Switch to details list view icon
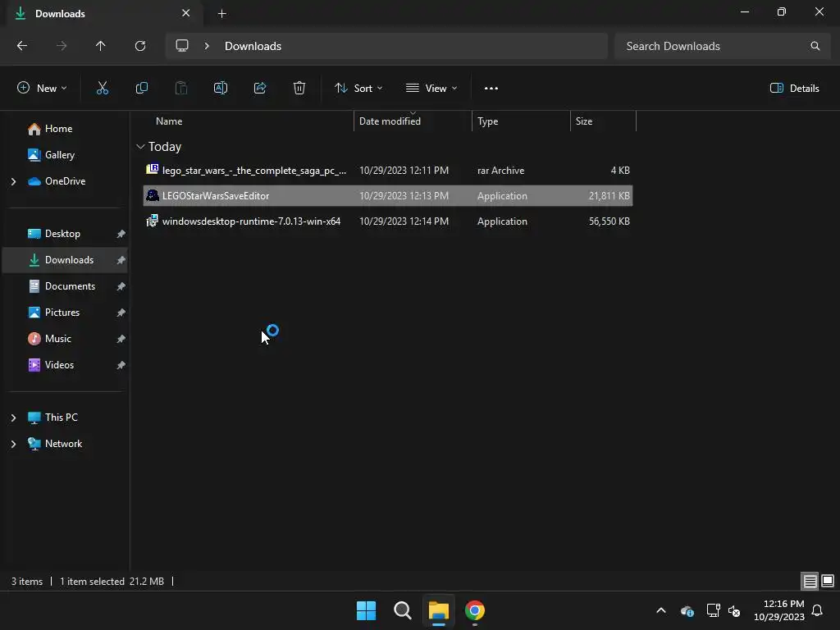 click(810, 582)
